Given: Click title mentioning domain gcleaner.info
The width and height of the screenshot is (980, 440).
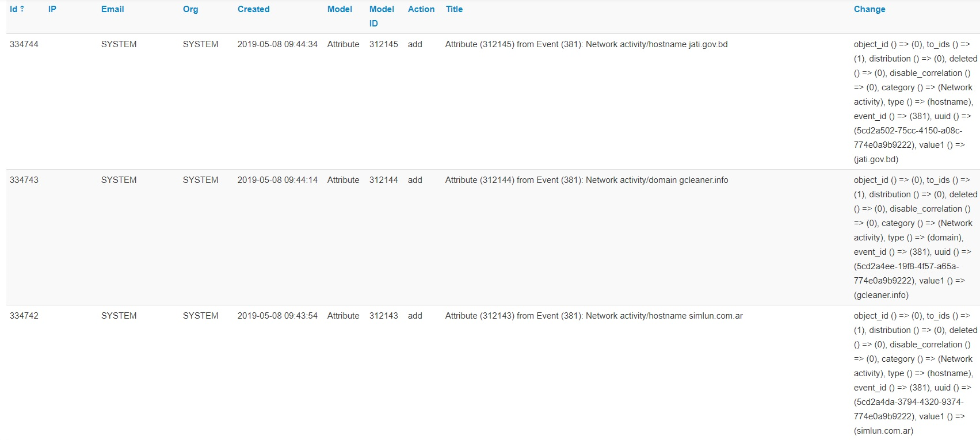Looking at the screenshot, I should click(x=587, y=180).
